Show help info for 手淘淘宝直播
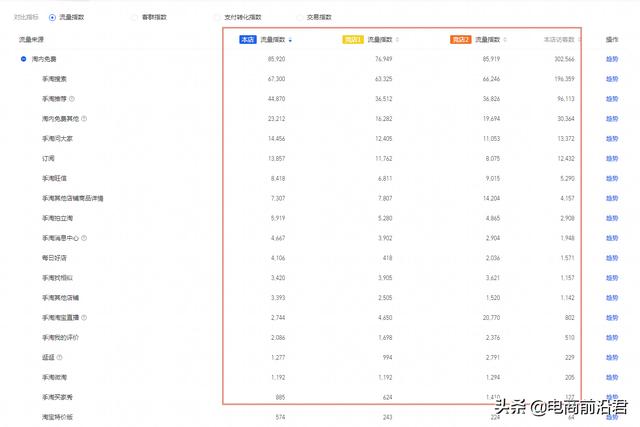Screen dimensions: 640x427 point(83,317)
